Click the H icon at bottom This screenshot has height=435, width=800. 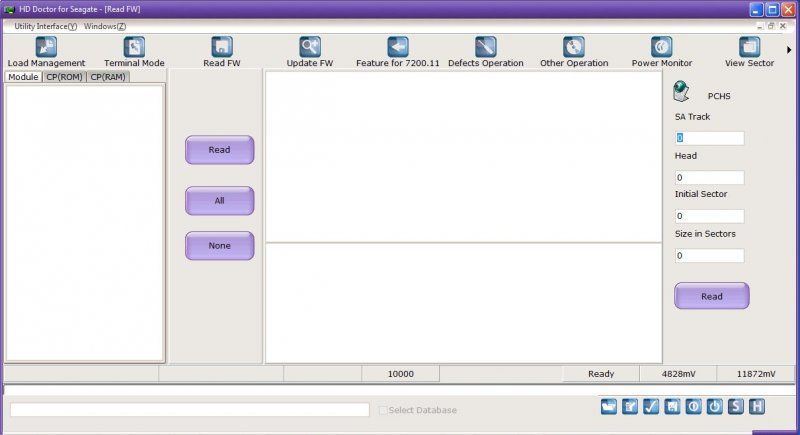point(757,406)
